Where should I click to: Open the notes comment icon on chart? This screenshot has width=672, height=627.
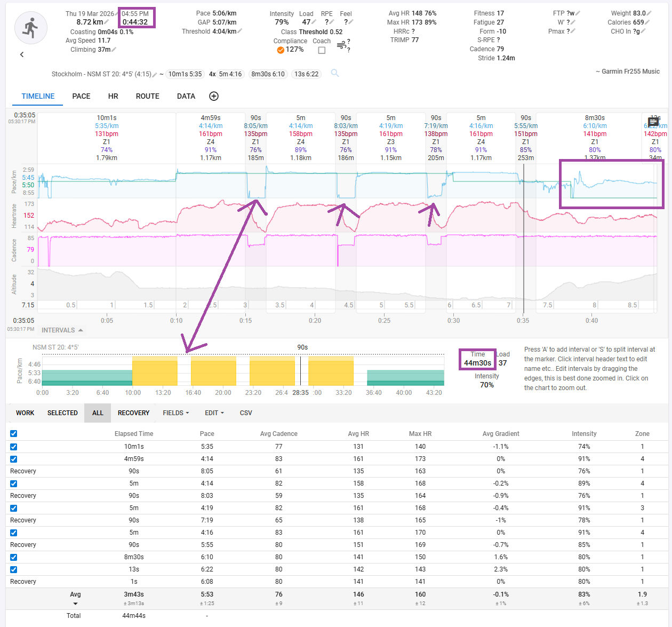653,122
